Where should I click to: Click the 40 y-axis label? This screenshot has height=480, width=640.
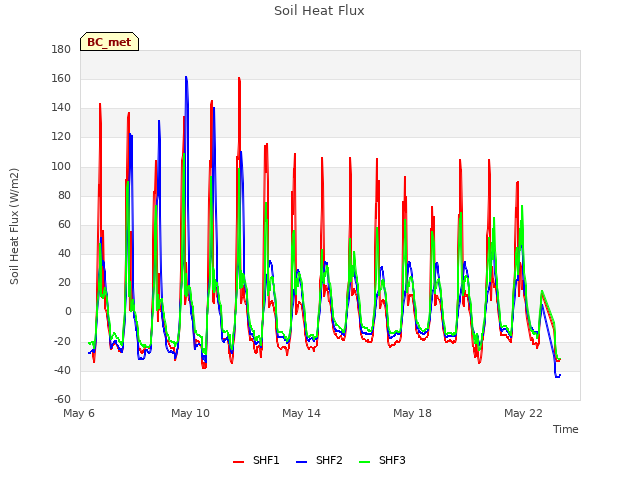click(64, 253)
